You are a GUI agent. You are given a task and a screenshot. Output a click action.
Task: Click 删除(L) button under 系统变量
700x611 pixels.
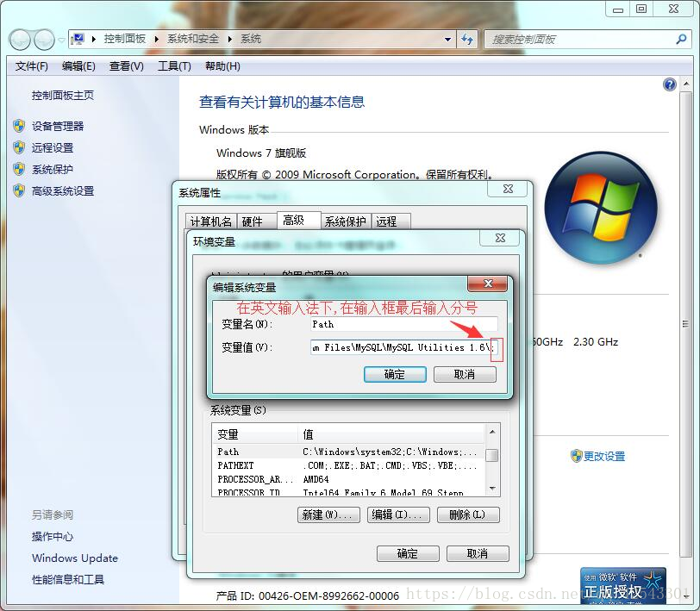[x=468, y=514]
